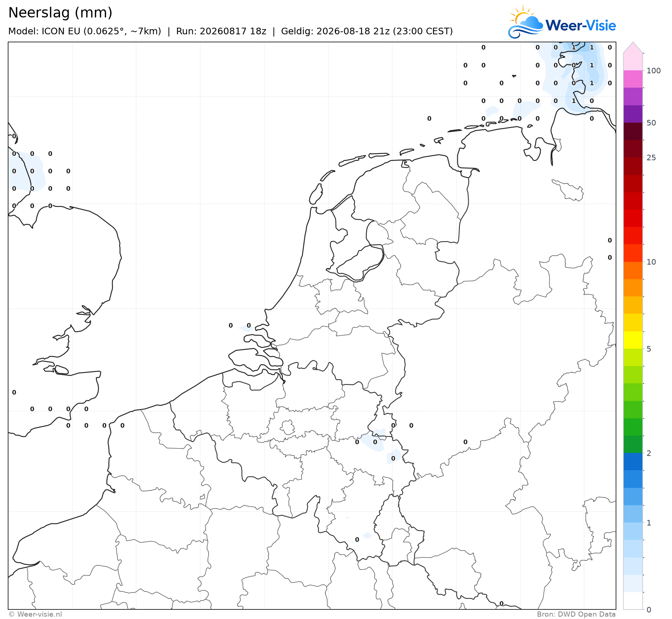The image size is (672, 619).
Task: Click the 0 tick label at scale bottom
Action: [x=649, y=610]
